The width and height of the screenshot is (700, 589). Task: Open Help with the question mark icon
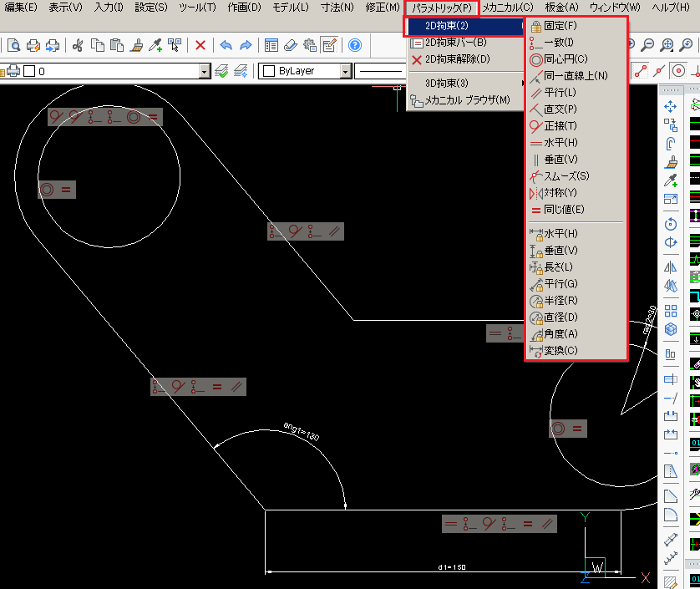click(355, 45)
